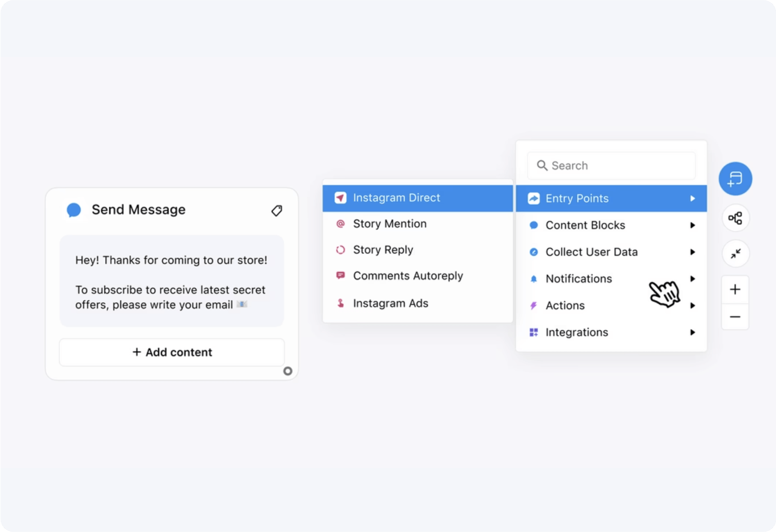Expand the Content Blocks submenu arrow

(692, 225)
